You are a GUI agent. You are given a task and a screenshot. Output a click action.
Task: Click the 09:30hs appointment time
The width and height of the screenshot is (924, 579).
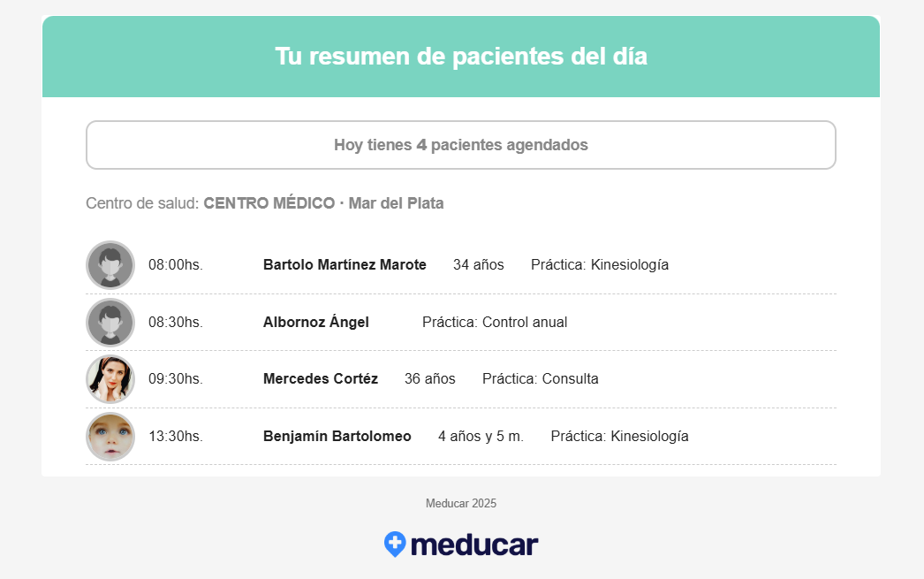pos(176,378)
